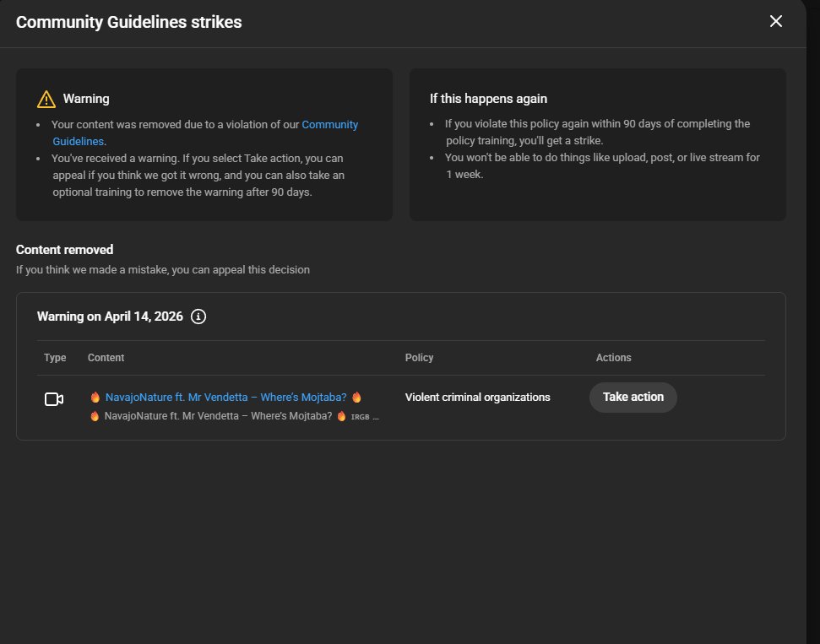Image resolution: width=820 pixels, height=644 pixels.
Task: Close the Community Guidelines strikes dialog
Action: pos(775,21)
